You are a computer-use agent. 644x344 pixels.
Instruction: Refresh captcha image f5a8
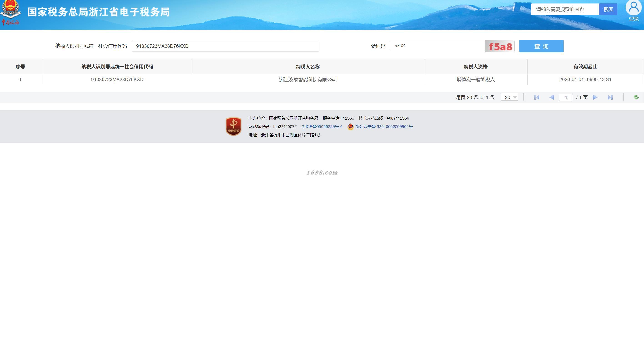500,46
